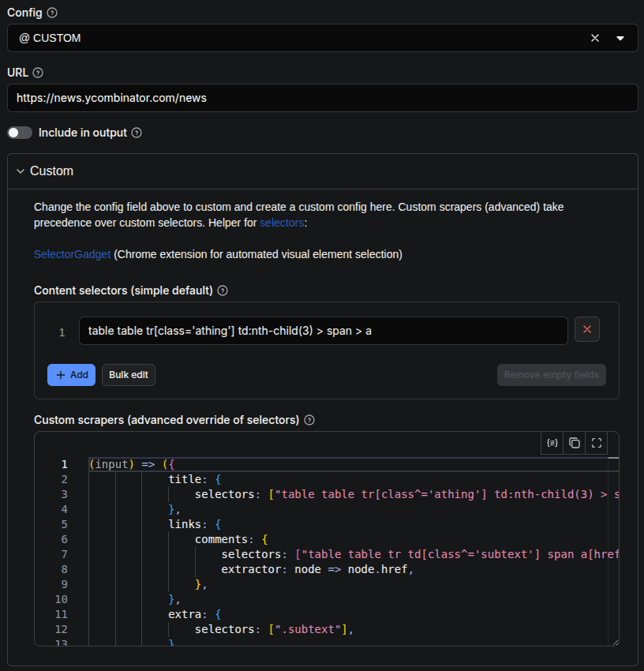The width and height of the screenshot is (644, 671).
Task: Open the Config help tooltip icon
Action: pyautogui.click(x=52, y=13)
